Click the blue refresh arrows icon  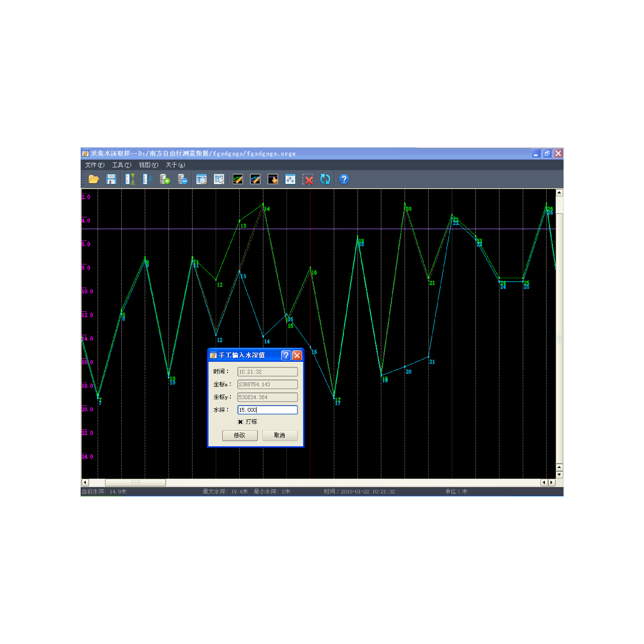tap(325, 179)
